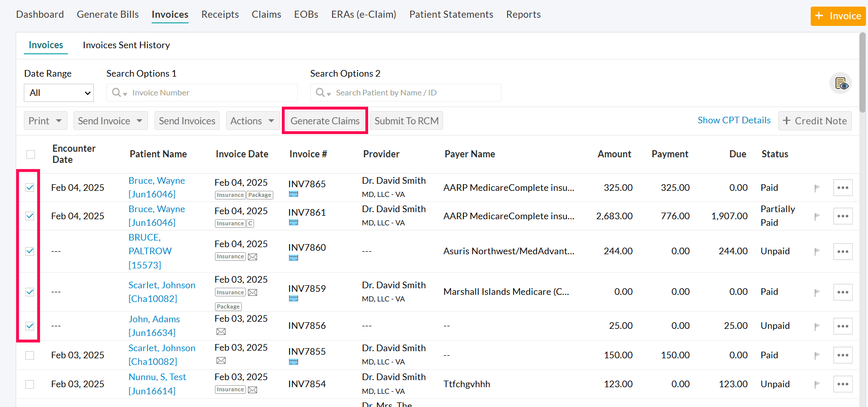Click blue card icon under INV7865
The height and width of the screenshot is (407, 868).
click(x=294, y=194)
